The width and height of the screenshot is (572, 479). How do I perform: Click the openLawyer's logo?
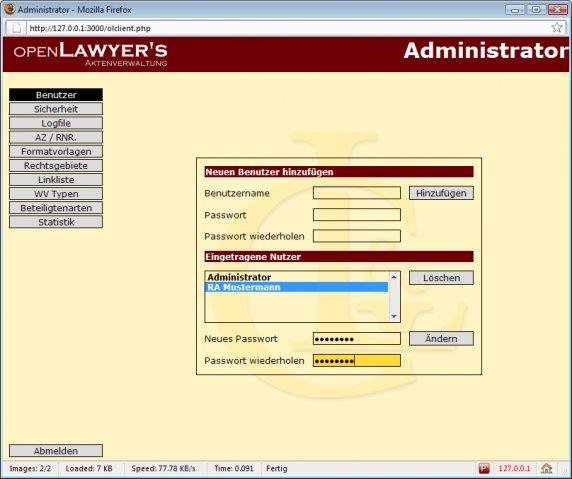pyautogui.click(x=90, y=54)
